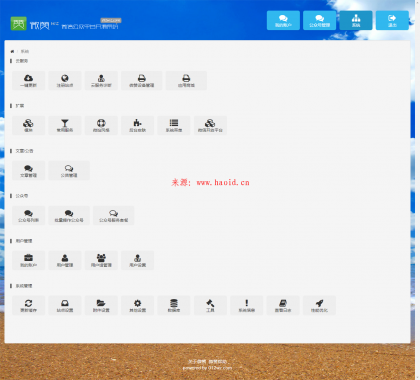
Task: Click the home breadcrumb icon
Action: pos(12,51)
